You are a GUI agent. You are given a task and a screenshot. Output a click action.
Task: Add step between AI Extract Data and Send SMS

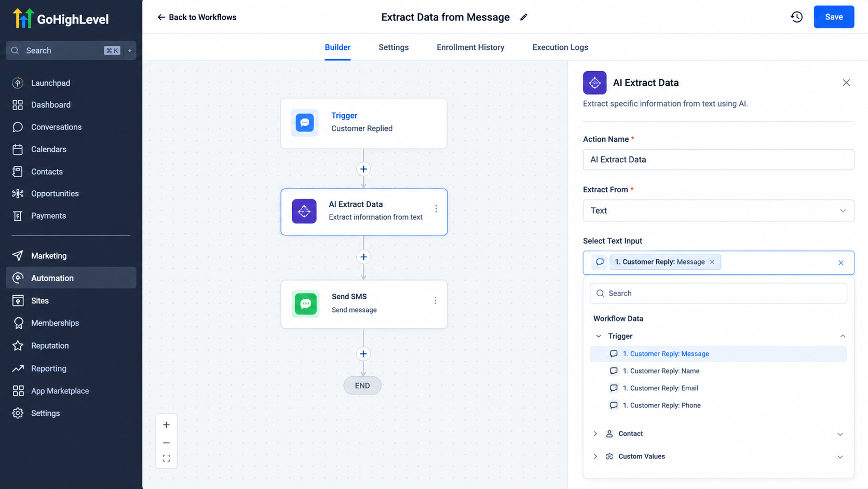[363, 257]
